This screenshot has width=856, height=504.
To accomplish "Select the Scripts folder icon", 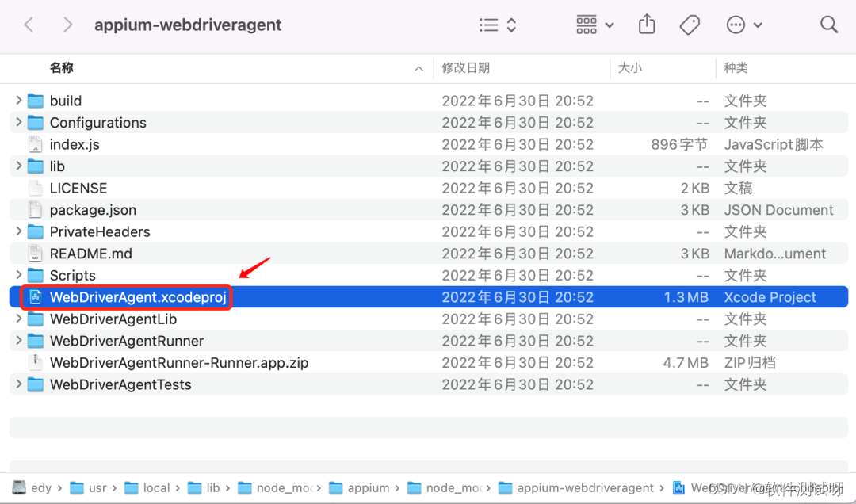I will tap(36, 275).
